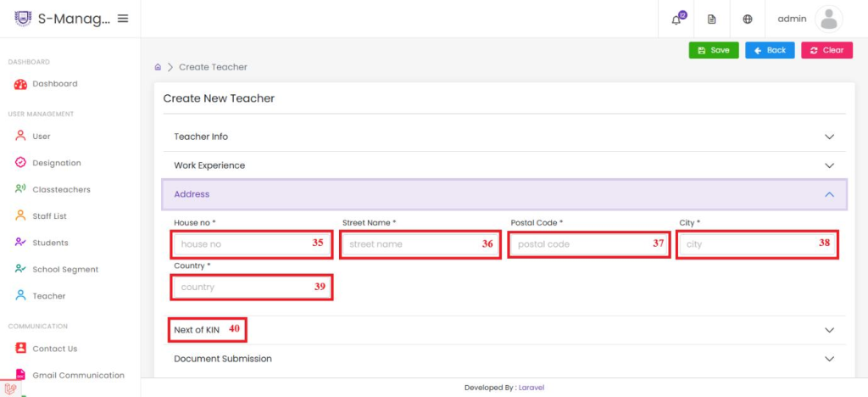Viewport: 868px width, 397px height.
Task: Expand the Work Experience section
Action: click(504, 165)
